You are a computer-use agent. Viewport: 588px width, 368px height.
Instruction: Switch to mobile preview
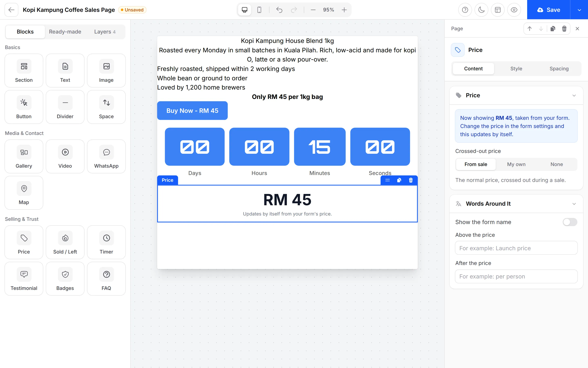tap(259, 10)
